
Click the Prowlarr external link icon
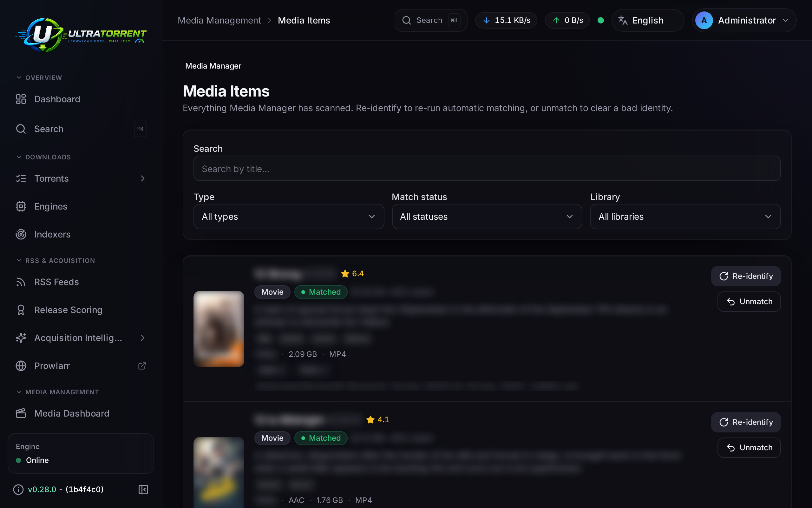[x=142, y=365]
